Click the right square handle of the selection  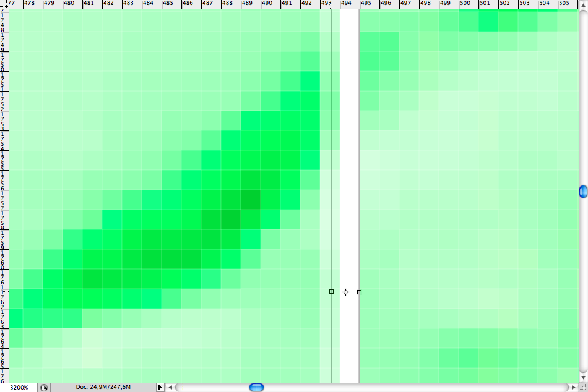coord(359,292)
